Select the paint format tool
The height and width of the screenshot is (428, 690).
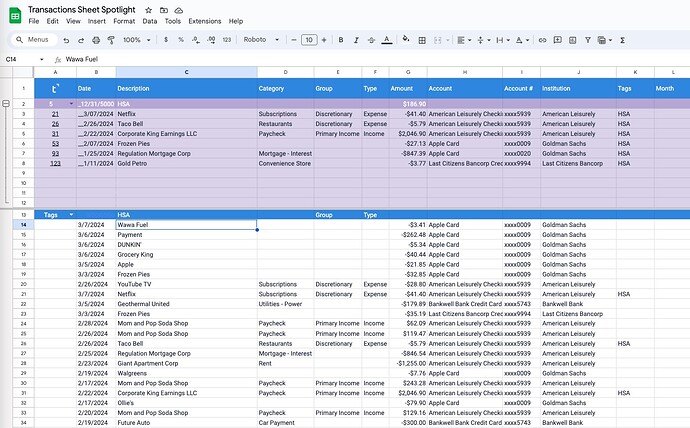[x=111, y=40]
